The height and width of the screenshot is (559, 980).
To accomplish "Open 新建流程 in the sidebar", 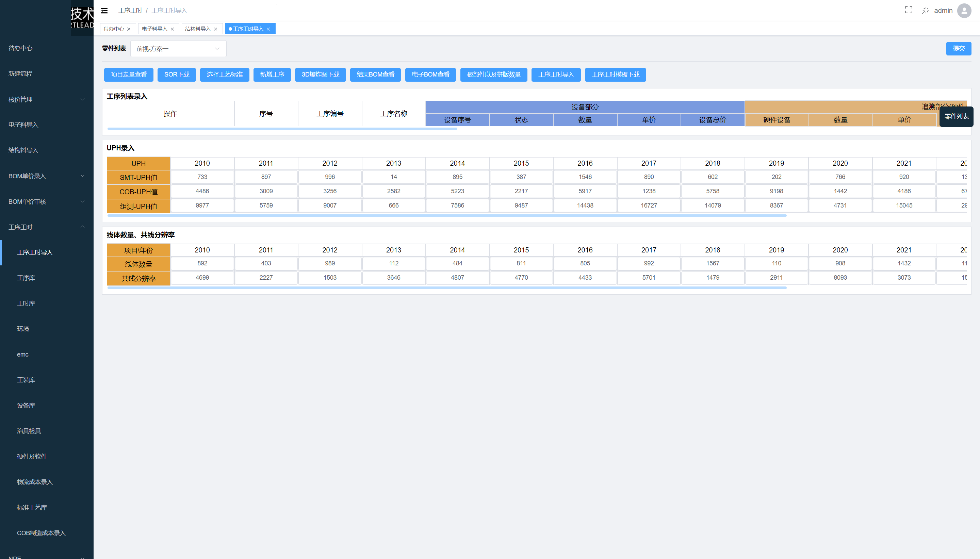I will (46, 74).
